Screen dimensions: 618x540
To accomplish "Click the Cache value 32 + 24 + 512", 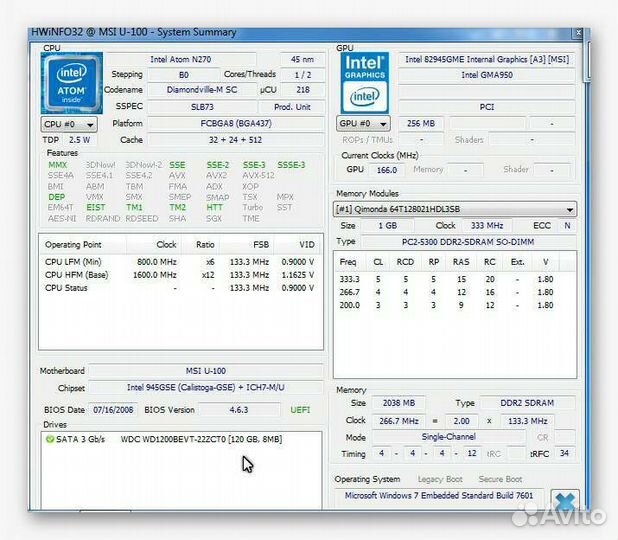I will (235, 140).
